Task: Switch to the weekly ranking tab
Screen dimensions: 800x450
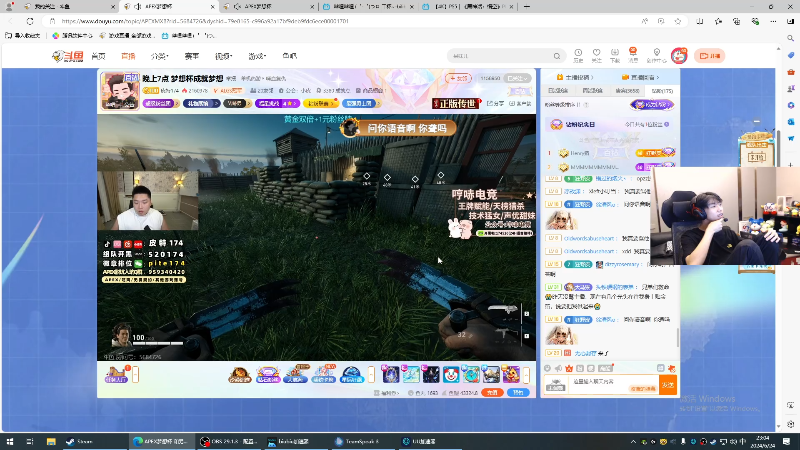Action: pyautogui.click(x=592, y=91)
